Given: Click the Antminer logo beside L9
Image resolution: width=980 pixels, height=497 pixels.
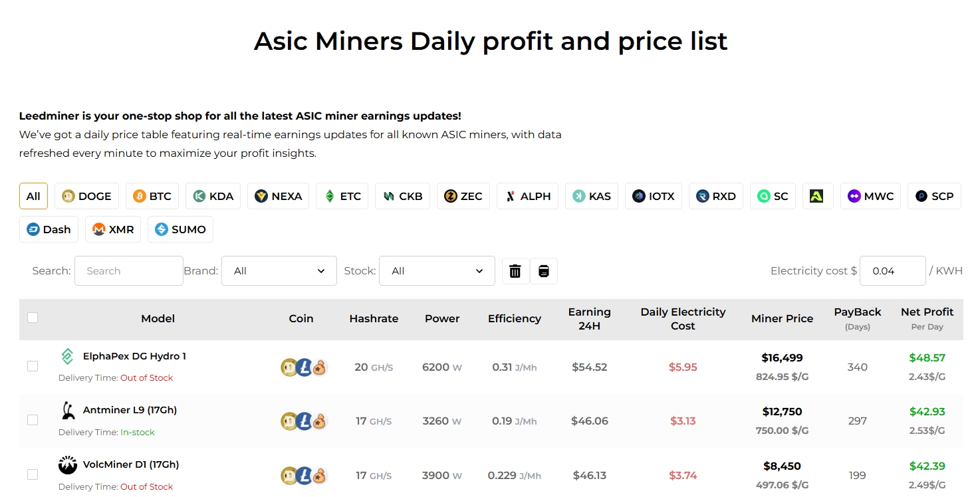Looking at the screenshot, I should 67,410.
